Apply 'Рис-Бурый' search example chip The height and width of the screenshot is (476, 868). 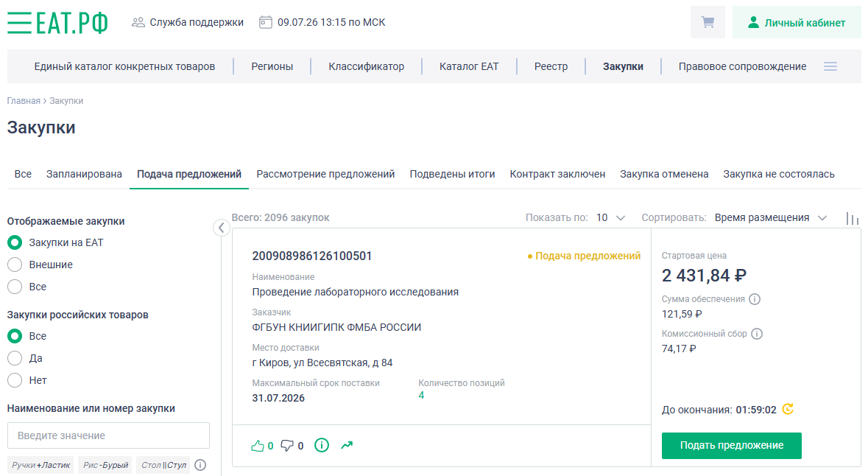point(105,465)
